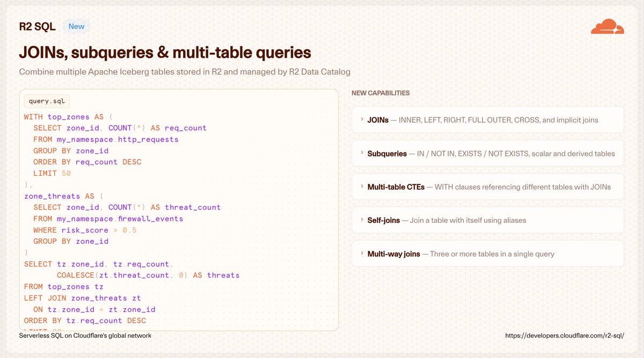Click the Apache Iceberg subtitle text
The height and width of the screenshot is (358, 644).
pos(185,72)
